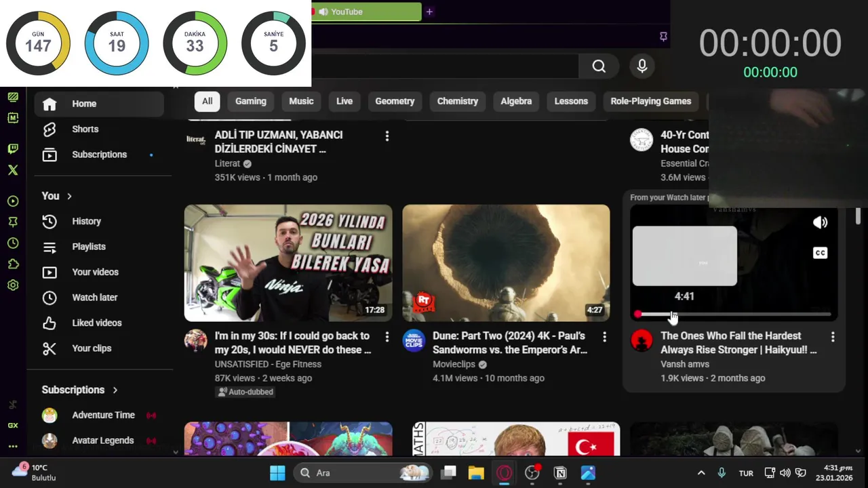Open more options for Dune: Part Two video

(x=604, y=336)
